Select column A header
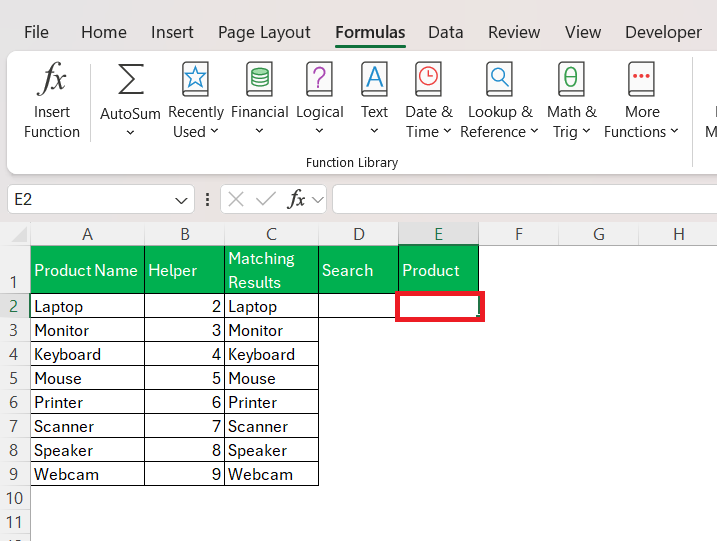The width and height of the screenshot is (717, 541). click(87, 234)
